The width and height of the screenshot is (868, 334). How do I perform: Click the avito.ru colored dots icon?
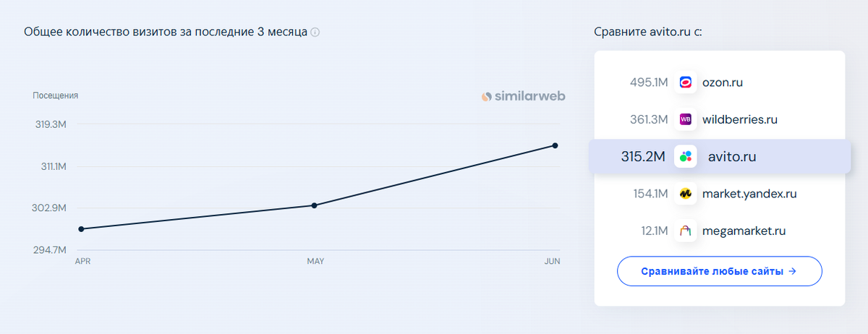[686, 156]
